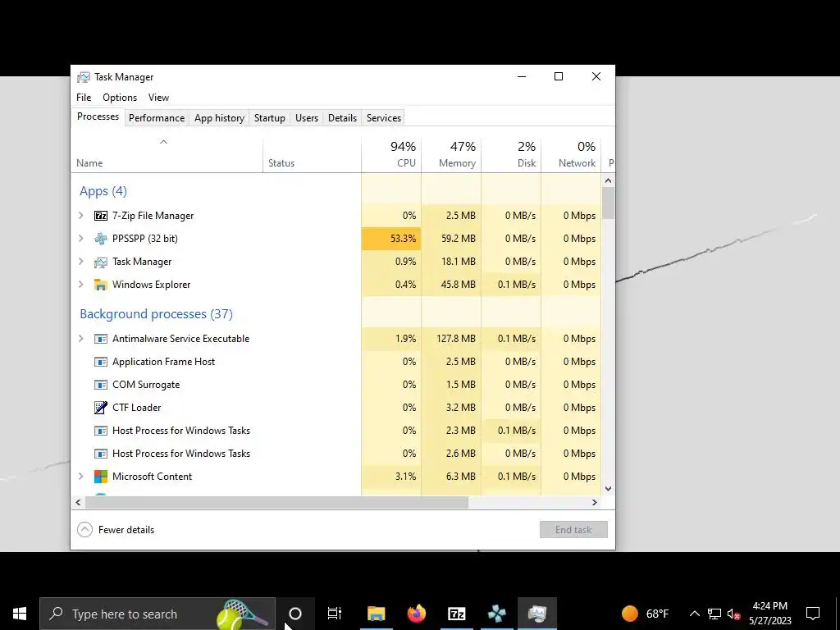Click the CTF Loader pen icon
Image resolution: width=840 pixels, height=630 pixels.
coord(101,408)
